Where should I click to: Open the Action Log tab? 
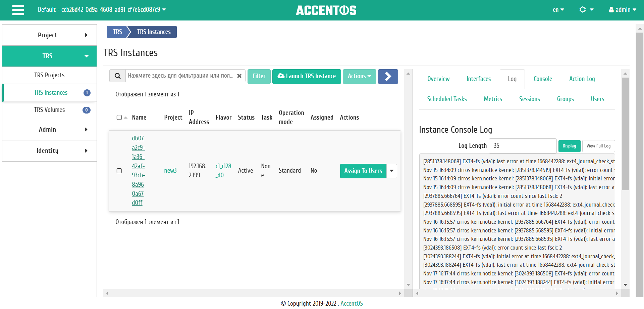click(582, 79)
